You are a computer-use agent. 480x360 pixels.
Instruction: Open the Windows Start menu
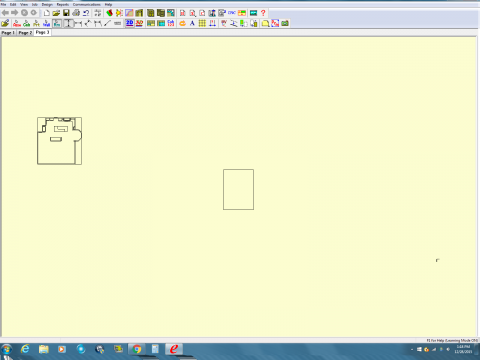(6, 350)
